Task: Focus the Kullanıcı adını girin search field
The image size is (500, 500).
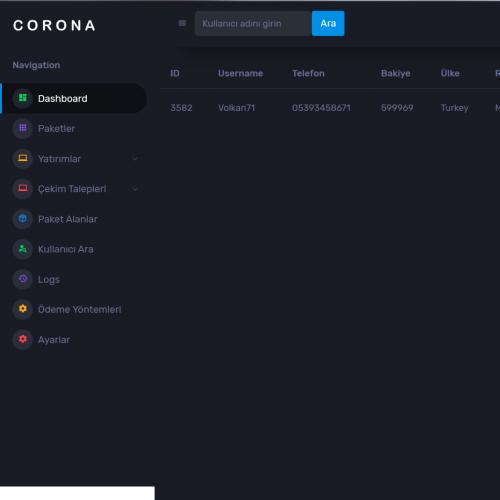Action: pyautogui.click(x=253, y=23)
